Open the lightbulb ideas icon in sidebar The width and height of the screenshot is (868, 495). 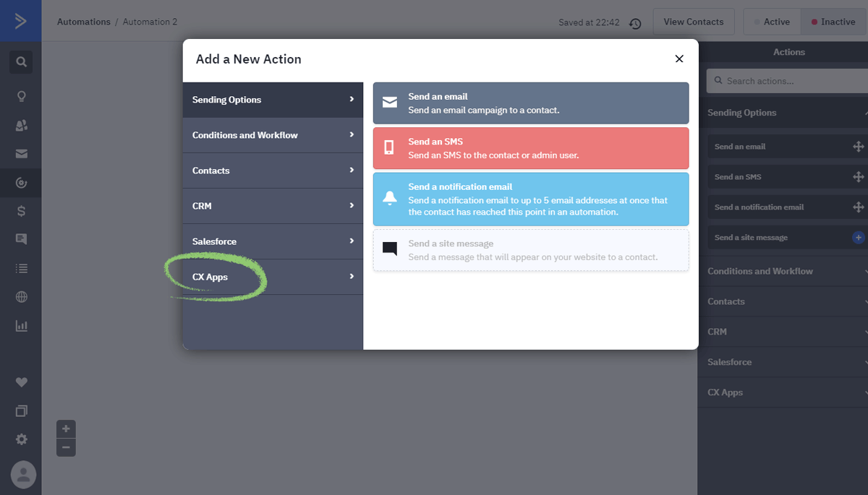pyautogui.click(x=22, y=96)
